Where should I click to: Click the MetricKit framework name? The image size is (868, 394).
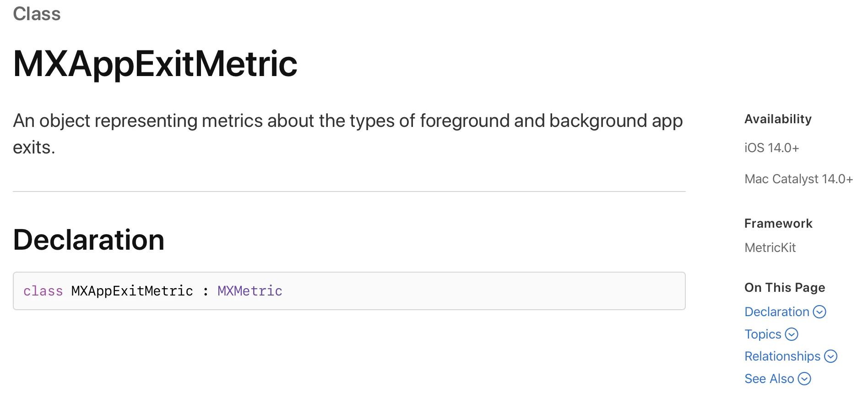coord(770,248)
